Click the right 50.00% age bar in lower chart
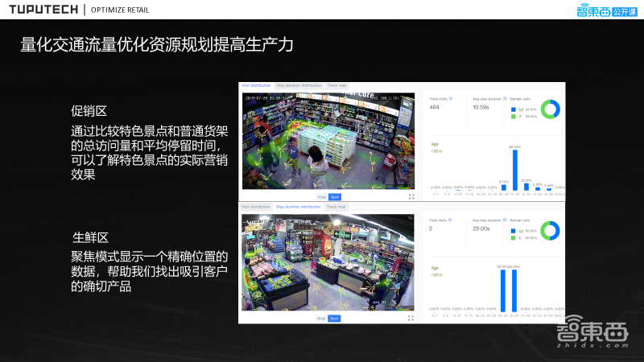 [514, 290]
